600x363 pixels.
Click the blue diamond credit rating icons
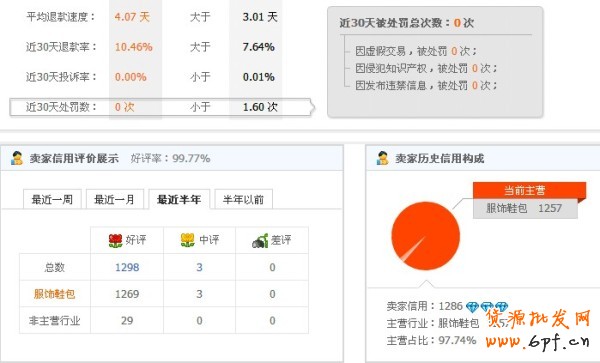(487, 306)
